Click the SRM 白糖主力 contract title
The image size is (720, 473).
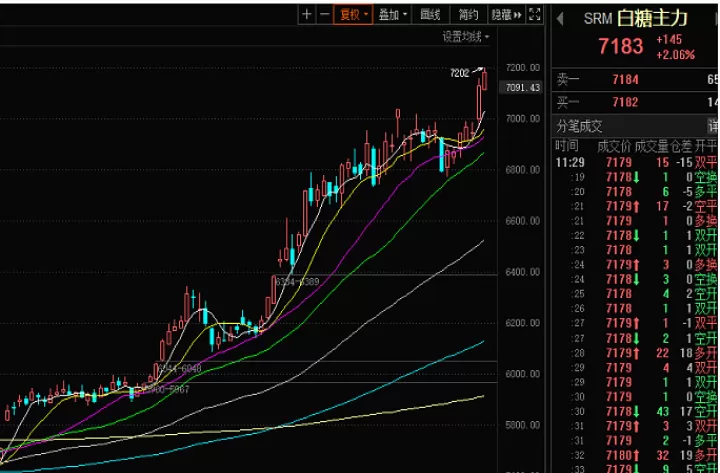tap(635, 18)
